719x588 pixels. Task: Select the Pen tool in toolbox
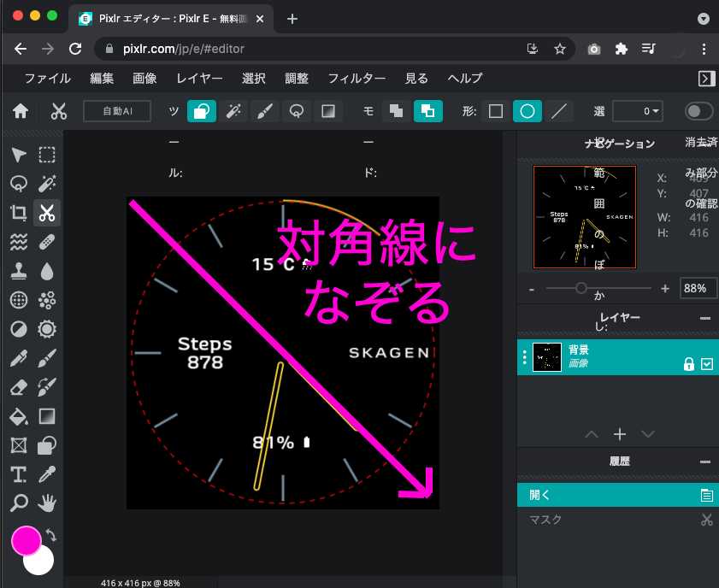pos(18,358)
